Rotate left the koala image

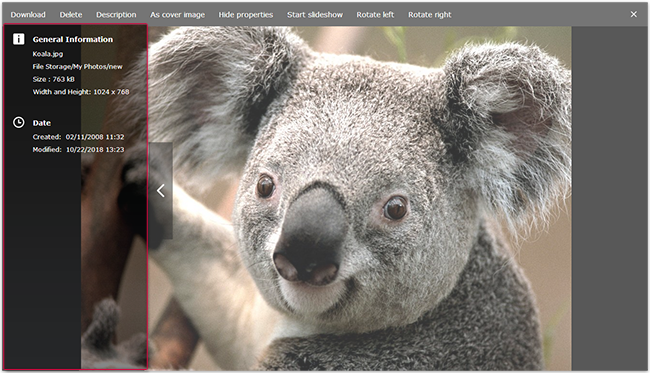[x=375, y=15]
